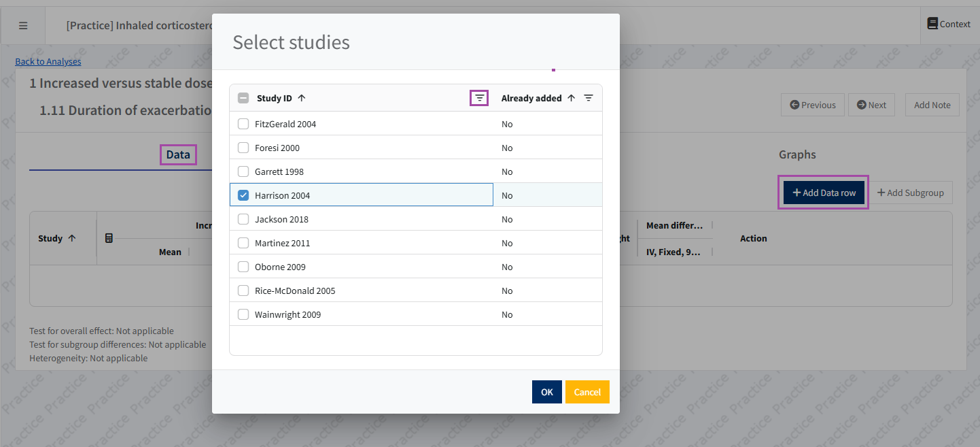The image size is (980, 447).
Task: Sort by Already added arrow icon
Action: pos(571,98)
